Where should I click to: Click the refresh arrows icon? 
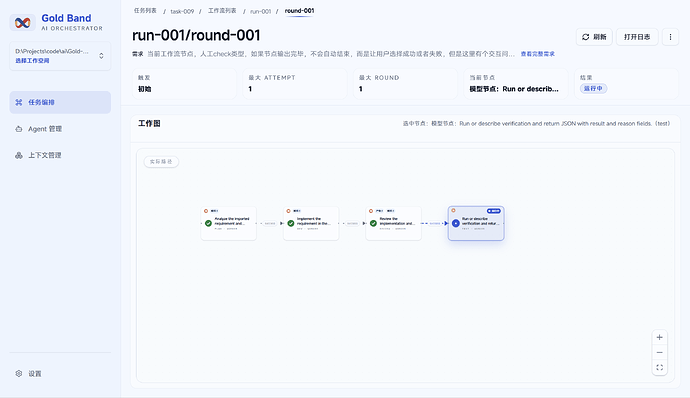tap(586, 37)
